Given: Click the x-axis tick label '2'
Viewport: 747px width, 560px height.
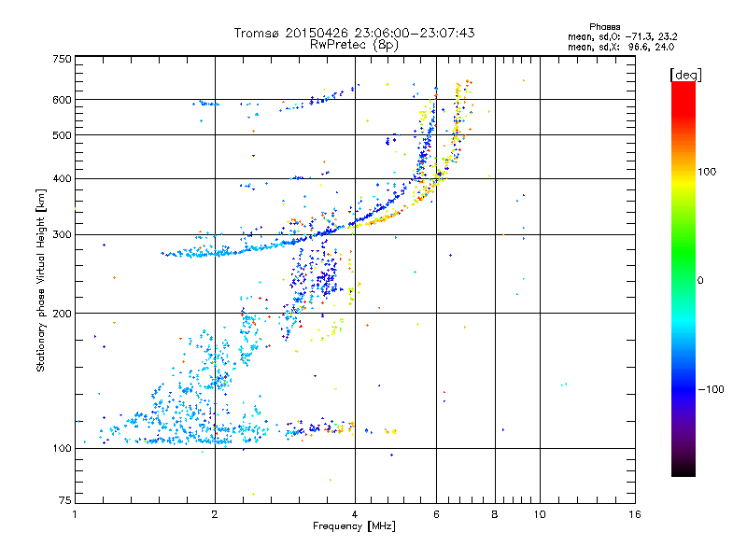Looking at the screenshot, I should [x=215, y=514].
